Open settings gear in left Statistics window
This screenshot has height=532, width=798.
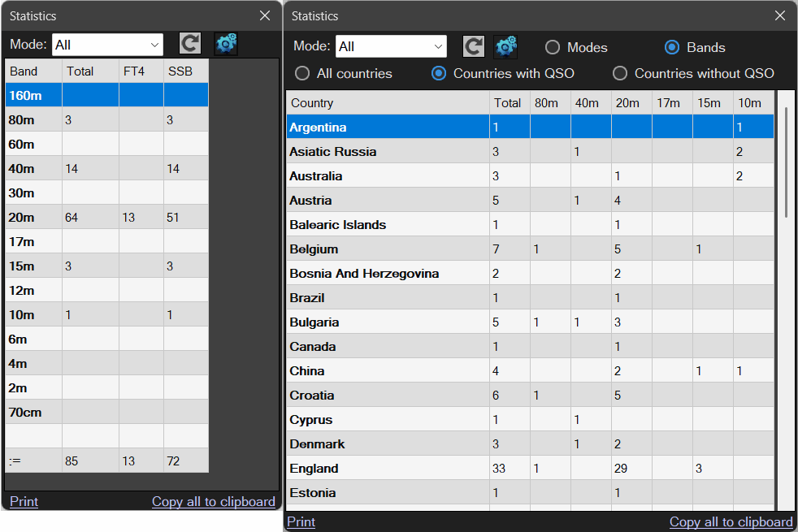tap(226, 44)
